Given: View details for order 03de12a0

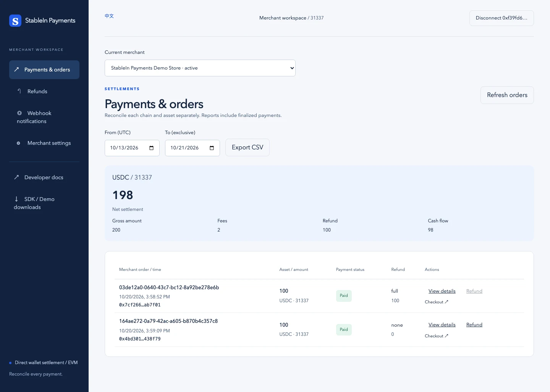Looking at the screenshot, I should click(442, 291).
